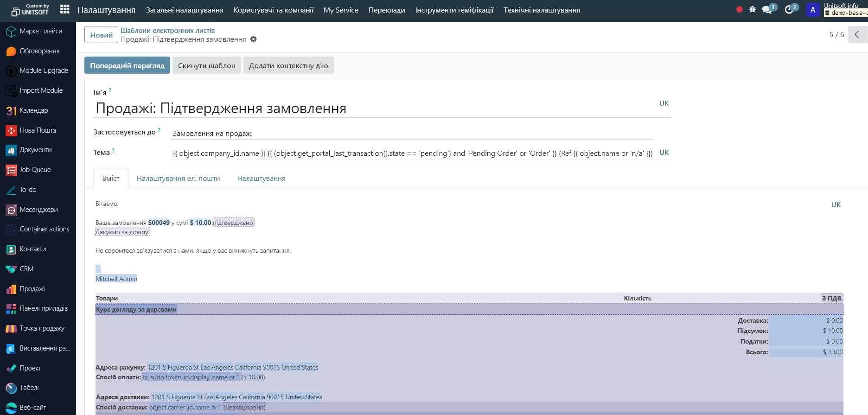
Task: Open the activities clock icon
Action: coord(789,10)
